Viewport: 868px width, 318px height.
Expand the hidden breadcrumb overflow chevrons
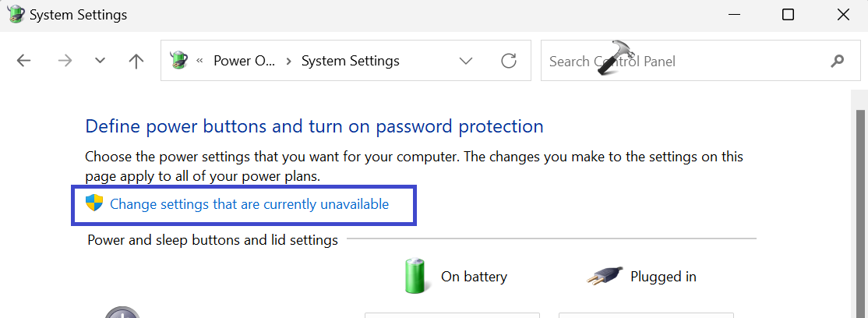coord(200,61)
